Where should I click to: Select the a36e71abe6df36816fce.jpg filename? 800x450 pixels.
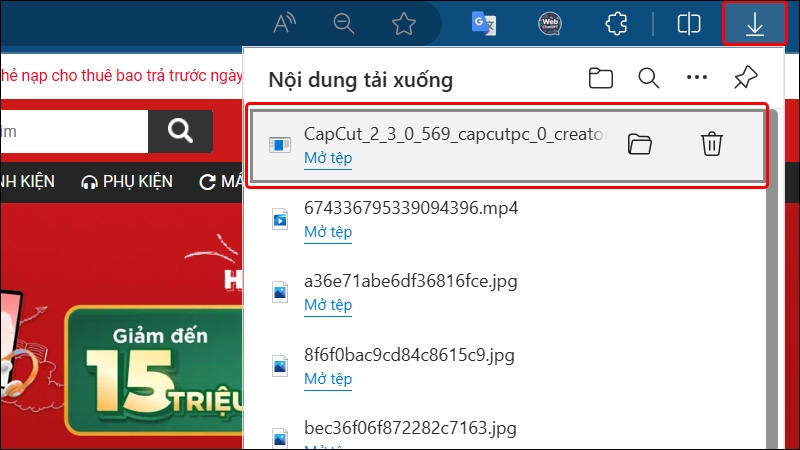(x=410, y=281)
